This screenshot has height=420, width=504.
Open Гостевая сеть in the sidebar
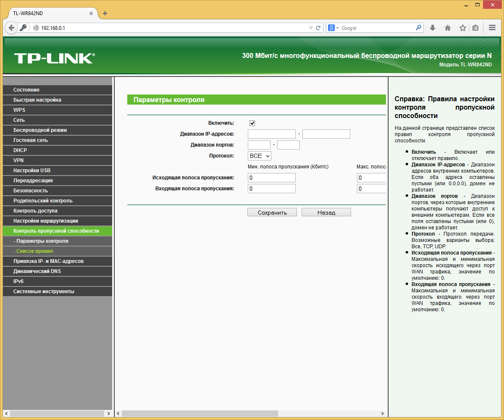tap(58, 140)
